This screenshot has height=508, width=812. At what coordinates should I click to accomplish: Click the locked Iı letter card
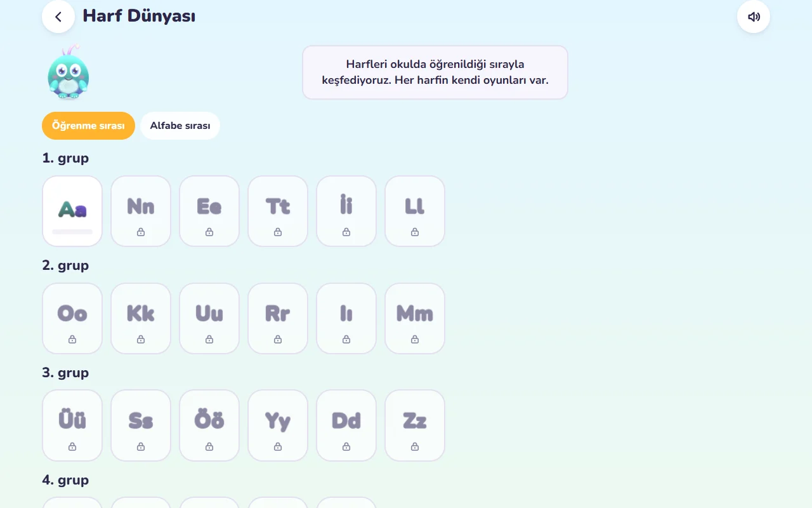[346, 318]
